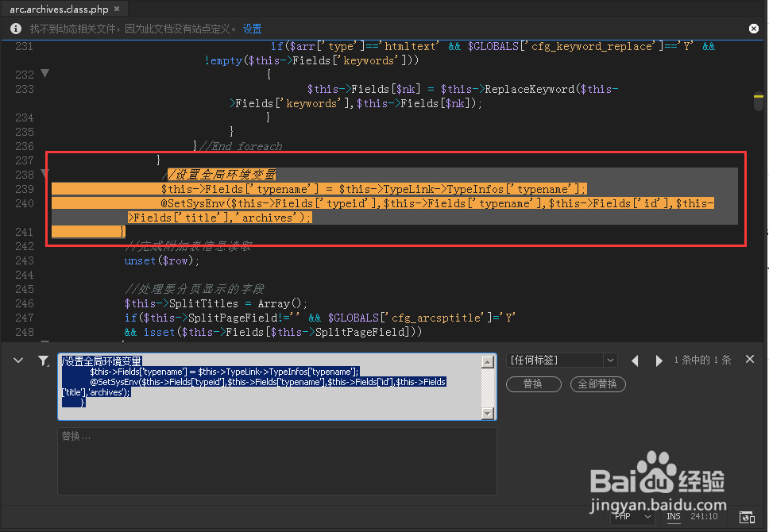Screen dimensions: 769x532
Task: Click line number 243
Action: pyautogui.click(x=25, y=261)
